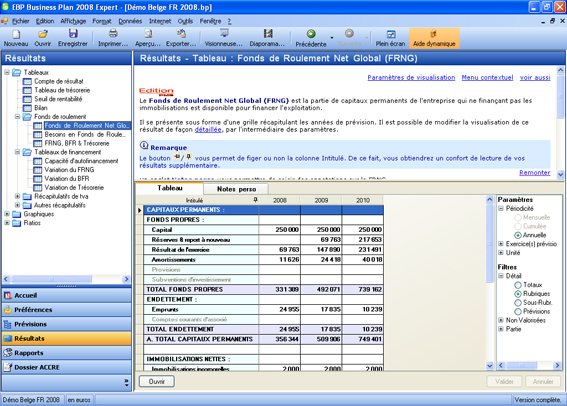Image resolution: width=567 pixels, height=406 pixels.
Task: Click Paramètres de visualisation link
Action: click(411, 77)
